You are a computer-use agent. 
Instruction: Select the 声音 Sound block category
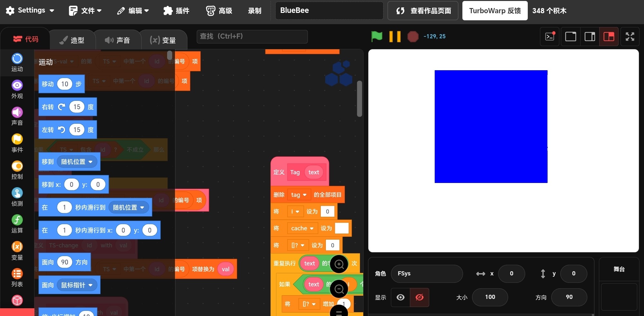pos(17,117)
